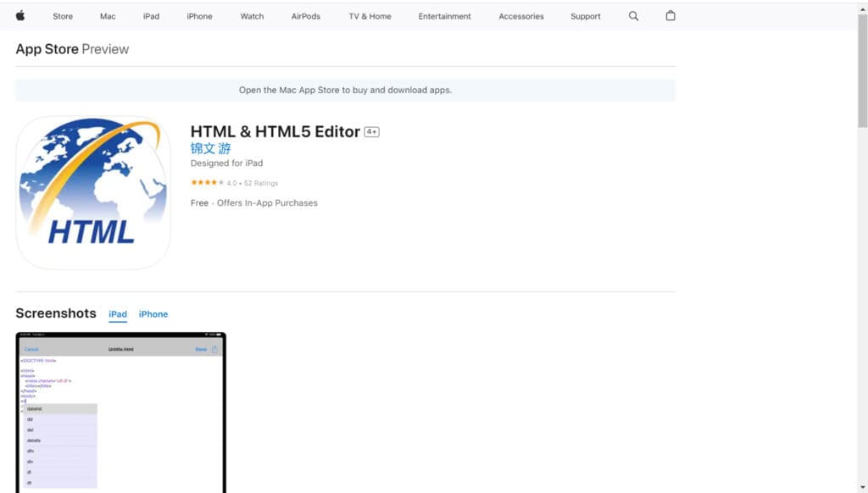The width and height of the screenshot is (868, 493).
Task: Click the HTML & HTML5 Editor app icon
Action: [x=93, y=192]
